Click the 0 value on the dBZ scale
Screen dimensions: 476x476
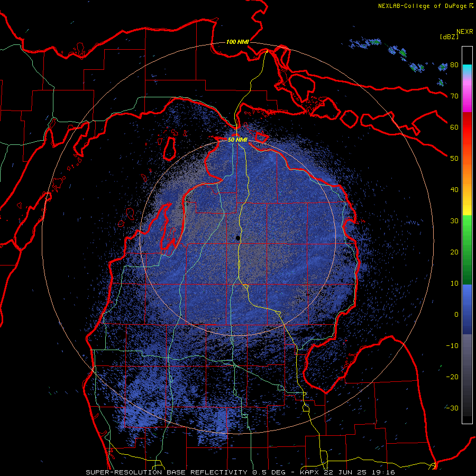coord(456,315)
